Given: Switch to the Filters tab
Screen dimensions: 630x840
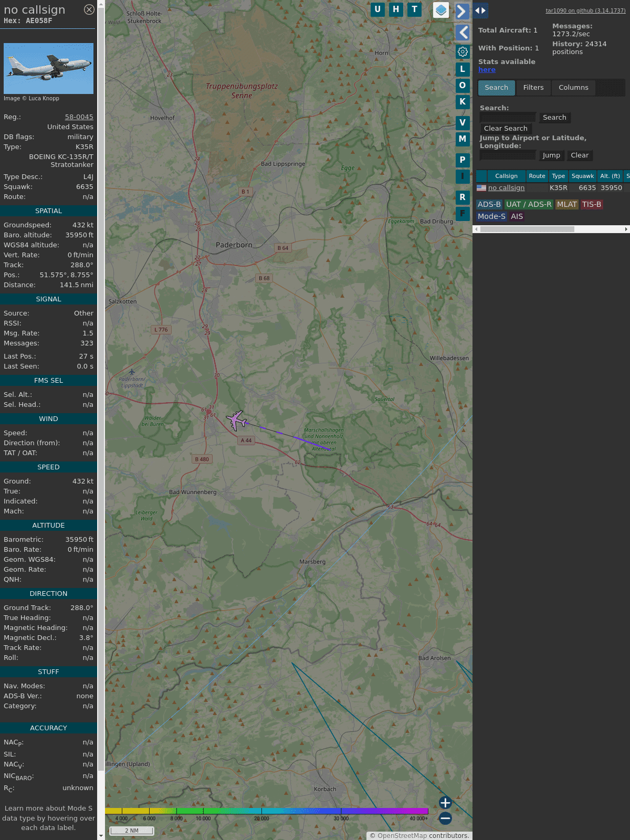Looking at the screenshot, I should point(533,88).
